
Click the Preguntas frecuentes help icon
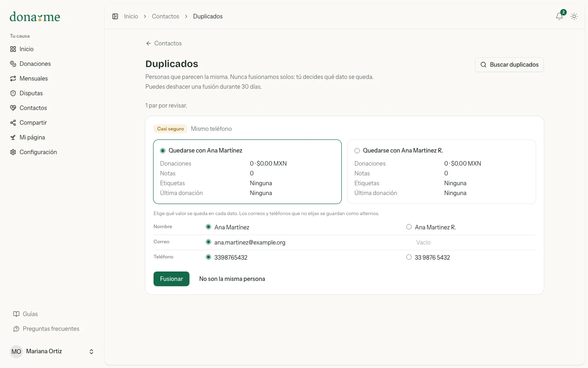pyautogui.click(x=16, y=329)
